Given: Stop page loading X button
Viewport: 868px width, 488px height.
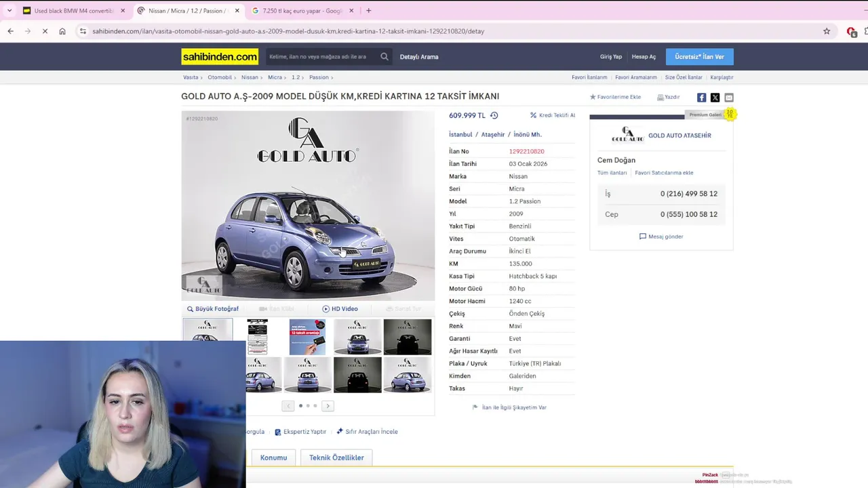Looking at the screenshot, I should tap(45, 31).
